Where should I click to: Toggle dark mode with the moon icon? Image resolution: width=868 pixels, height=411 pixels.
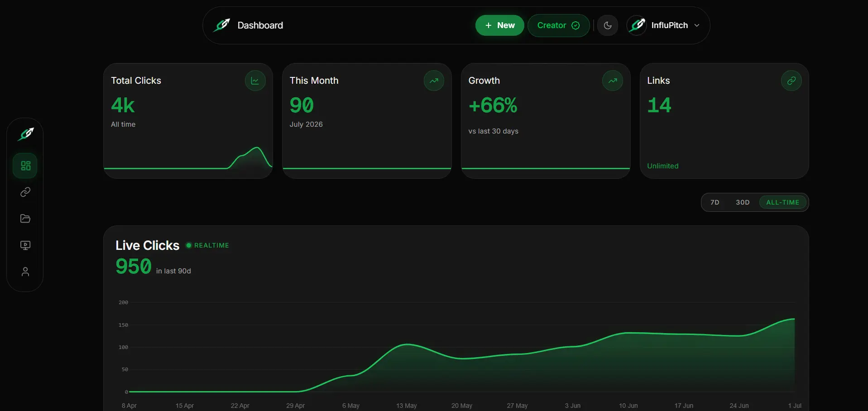click(608, 25)
